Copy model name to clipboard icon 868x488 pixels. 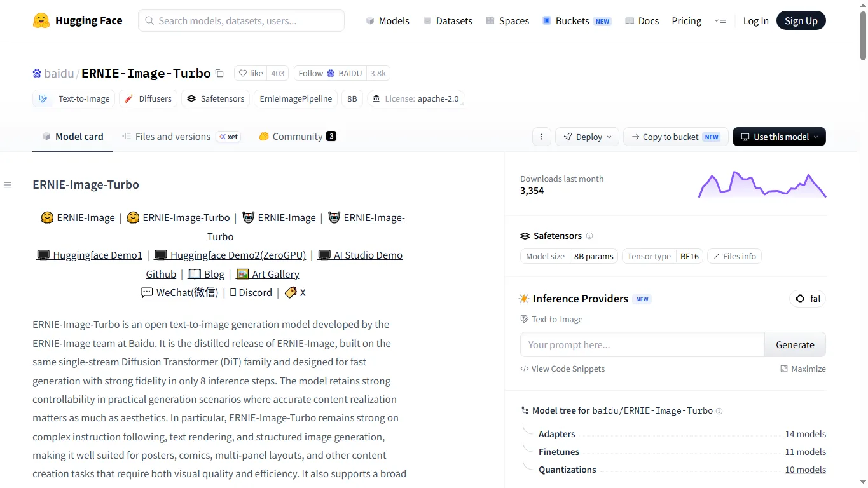(219, 73)
